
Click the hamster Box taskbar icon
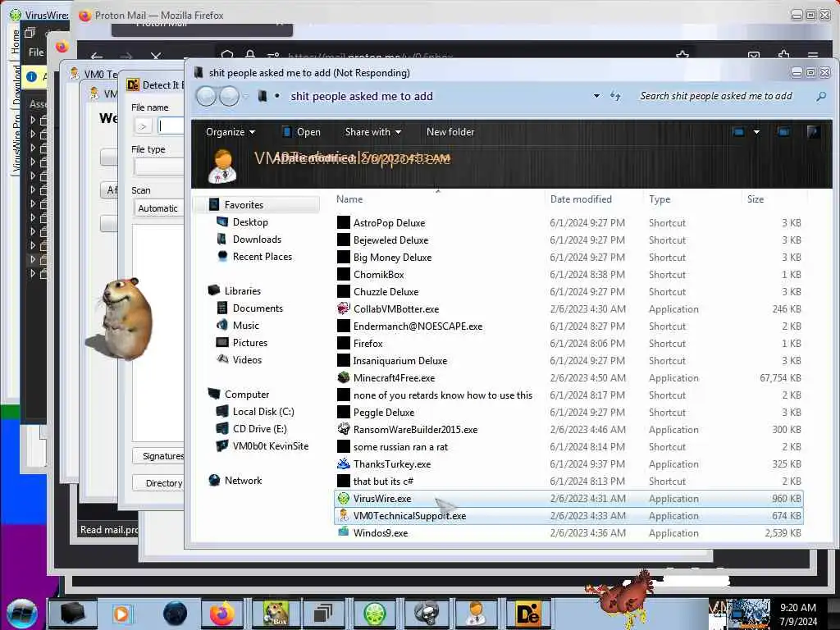tap(276, 614)
